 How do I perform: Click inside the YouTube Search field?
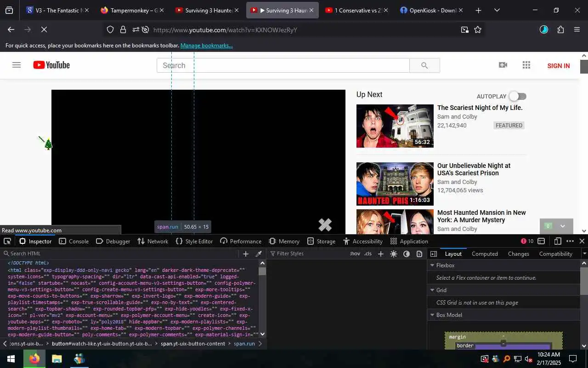283,65
